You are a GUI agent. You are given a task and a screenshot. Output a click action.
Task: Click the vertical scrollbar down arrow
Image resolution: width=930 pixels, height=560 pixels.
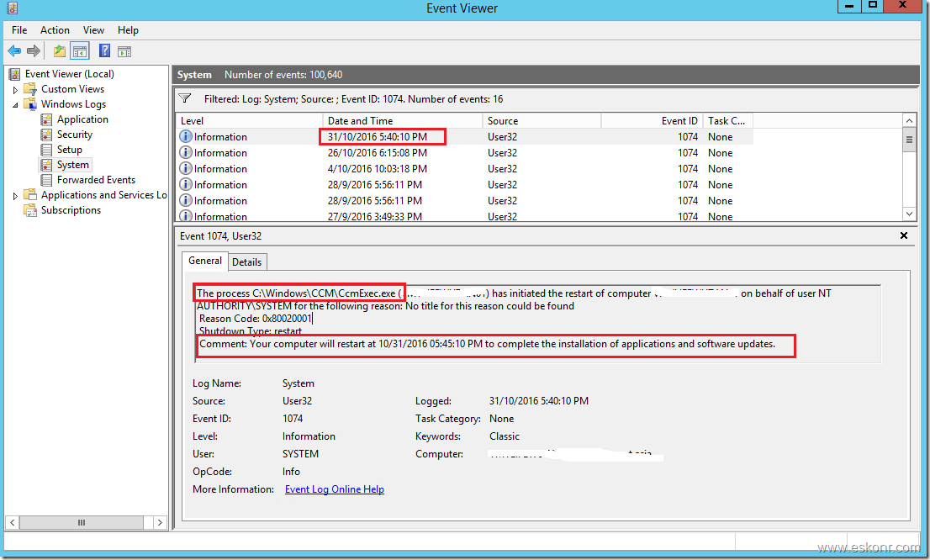(x=909, y=215)
